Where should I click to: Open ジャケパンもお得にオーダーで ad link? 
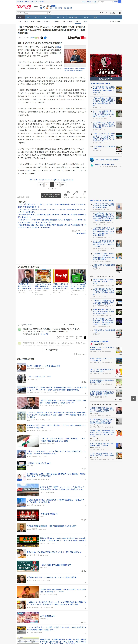click(39, 377)
